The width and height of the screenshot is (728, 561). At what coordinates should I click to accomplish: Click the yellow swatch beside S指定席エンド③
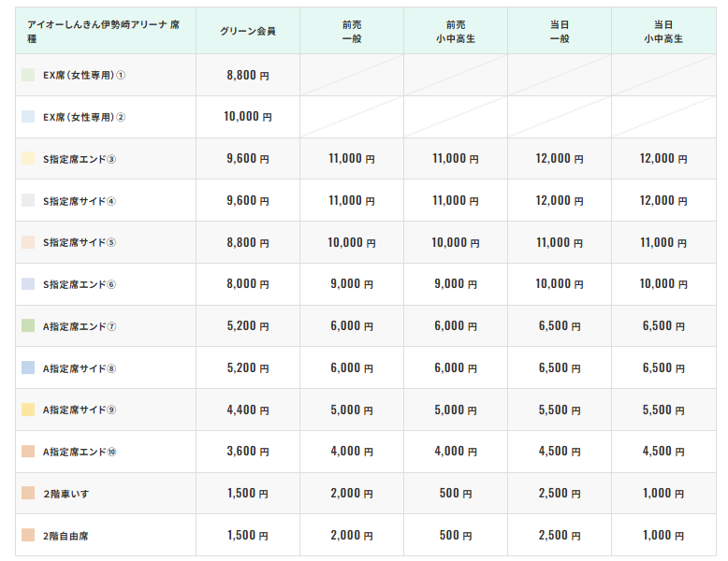28,159
